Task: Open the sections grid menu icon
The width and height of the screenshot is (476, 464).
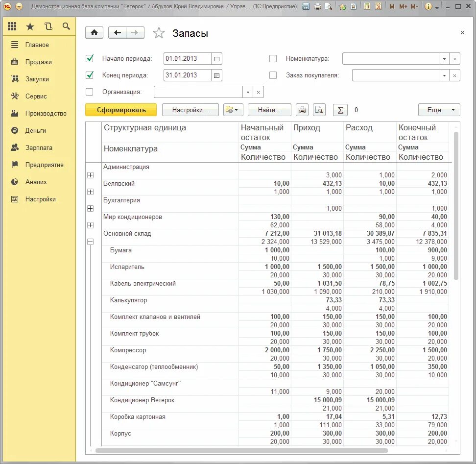Action: pyautogui.click(x=12, y=26)
